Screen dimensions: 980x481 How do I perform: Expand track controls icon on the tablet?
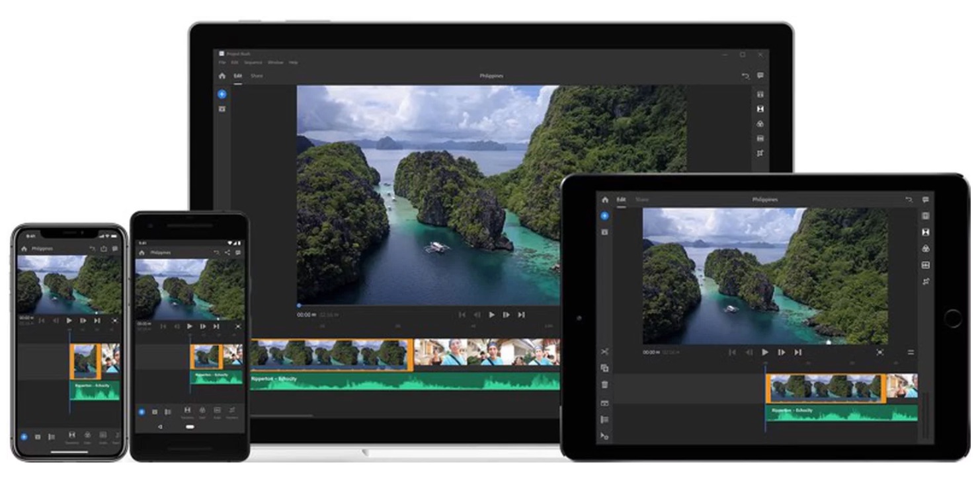[x=604, y=420]
